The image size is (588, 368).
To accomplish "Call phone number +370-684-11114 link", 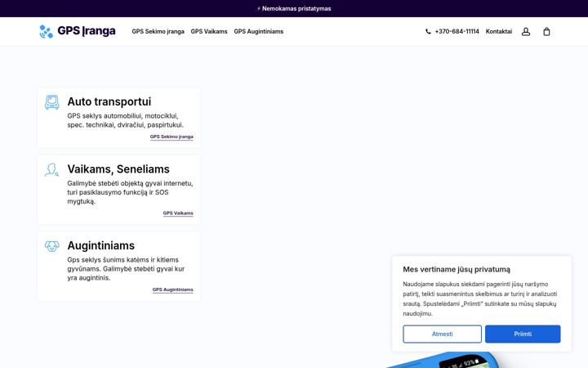I will point(457,32).
